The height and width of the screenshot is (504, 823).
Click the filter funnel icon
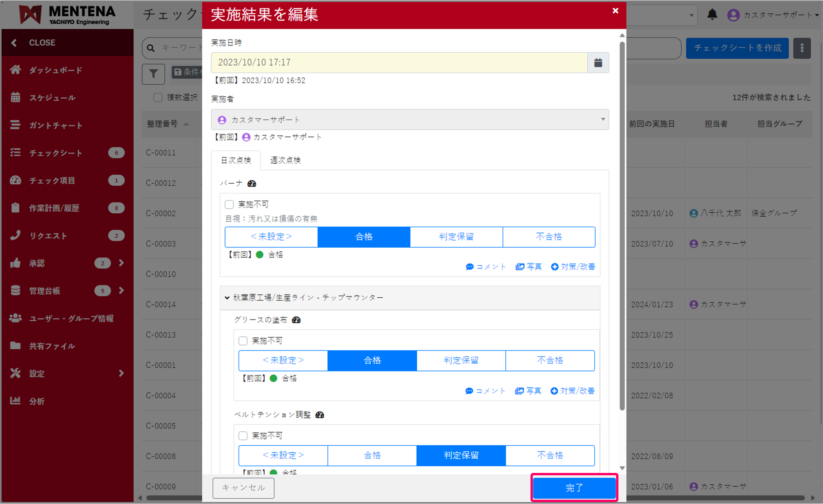pos(153,74)
